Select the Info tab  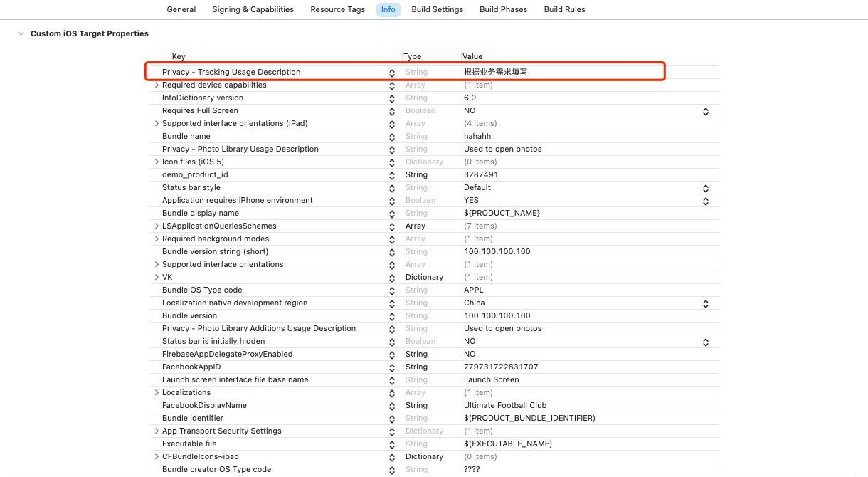388,9
